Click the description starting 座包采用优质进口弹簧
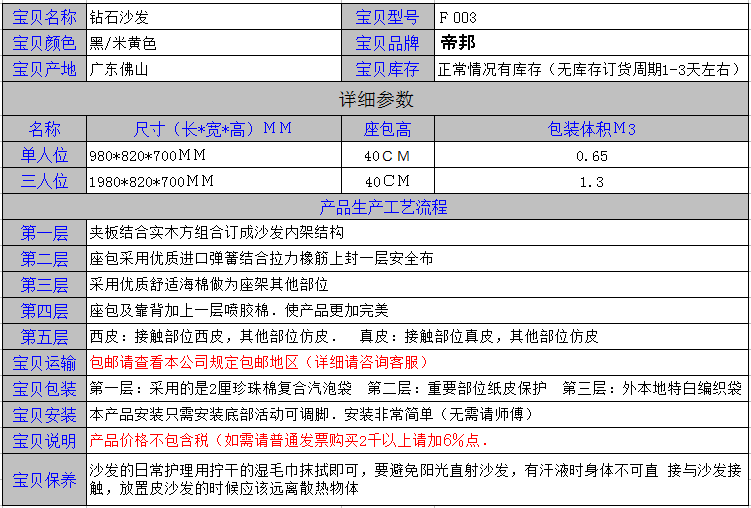This screenshot has height=508, width=751. [262, 259]
